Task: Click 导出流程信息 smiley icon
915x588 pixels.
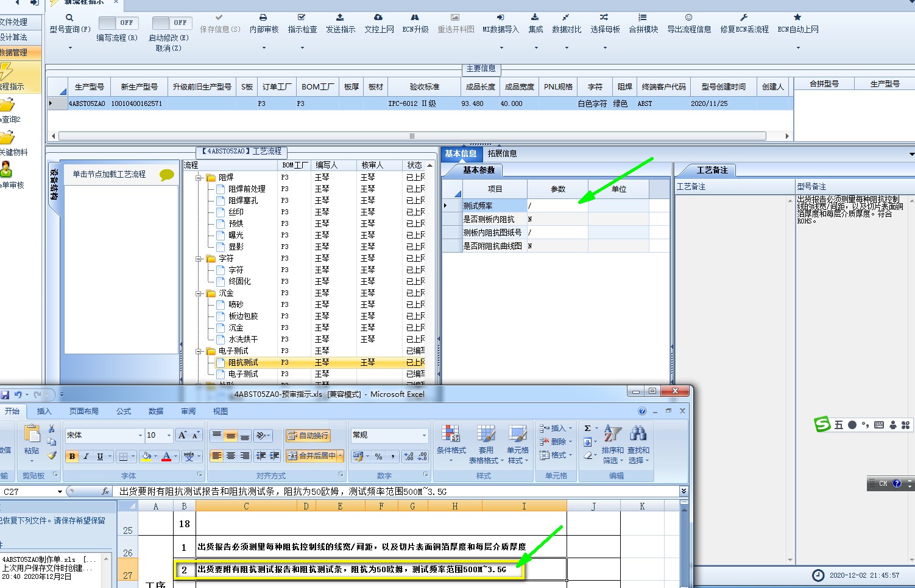Action: pyautogui.click(x=688, y=18)
